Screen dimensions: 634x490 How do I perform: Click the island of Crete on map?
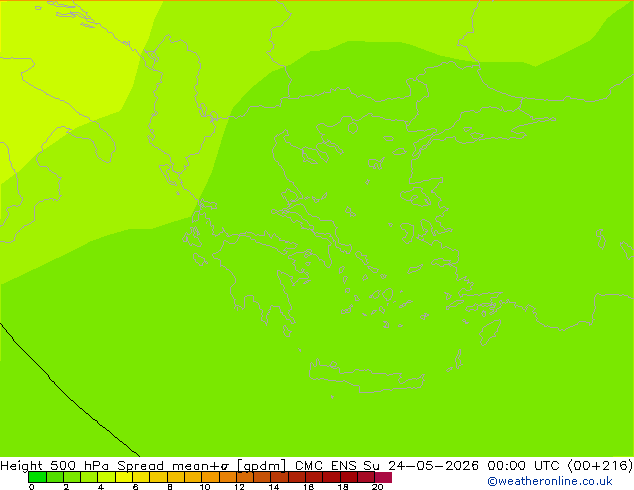tap(366, 376)
